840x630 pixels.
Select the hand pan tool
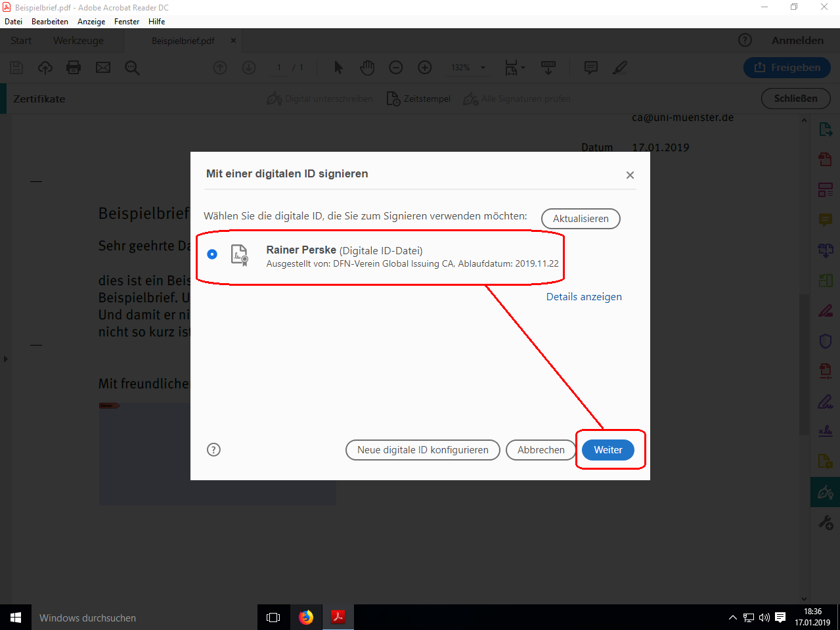pos(367,68)
